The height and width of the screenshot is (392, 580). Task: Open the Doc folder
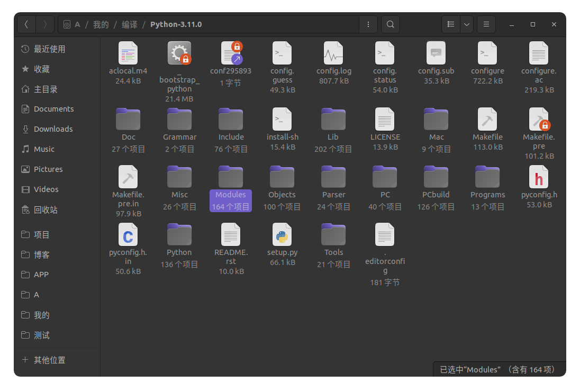[128, 119]
